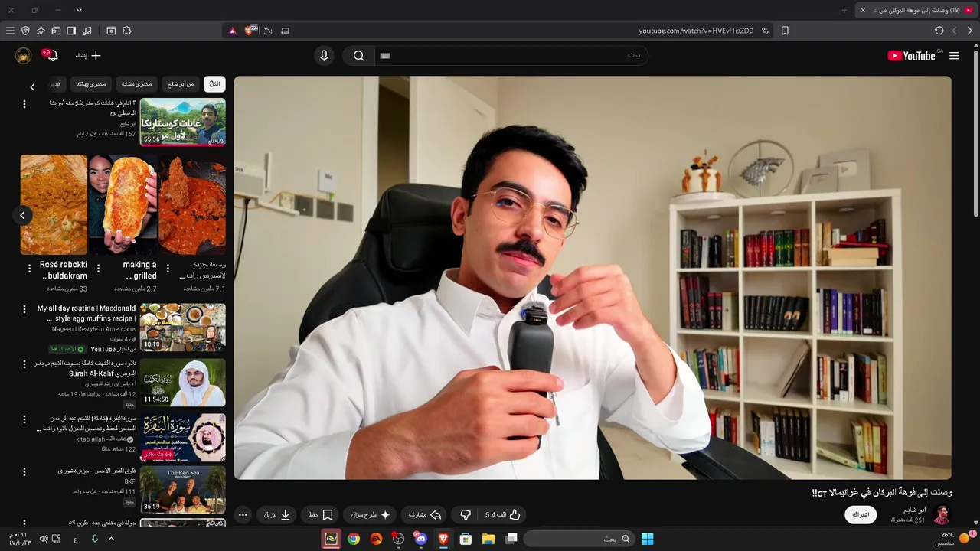Open the channel avatar beside Subscribe

click(941, 514)
